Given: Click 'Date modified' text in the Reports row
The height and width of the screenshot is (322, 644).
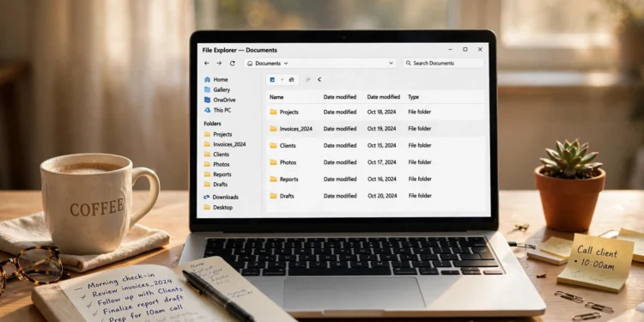Looking at the screenshot, I should pos(340,179).
